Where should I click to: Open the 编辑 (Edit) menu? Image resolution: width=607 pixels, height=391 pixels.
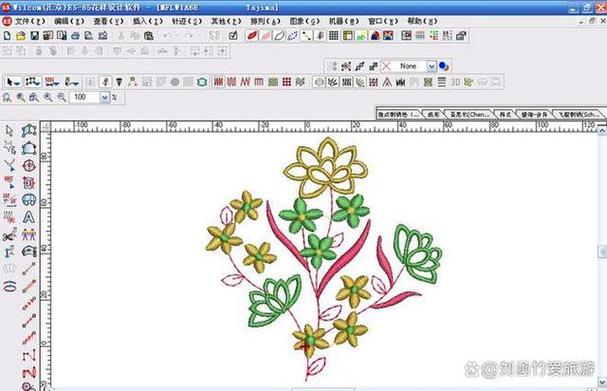point(69,21)
